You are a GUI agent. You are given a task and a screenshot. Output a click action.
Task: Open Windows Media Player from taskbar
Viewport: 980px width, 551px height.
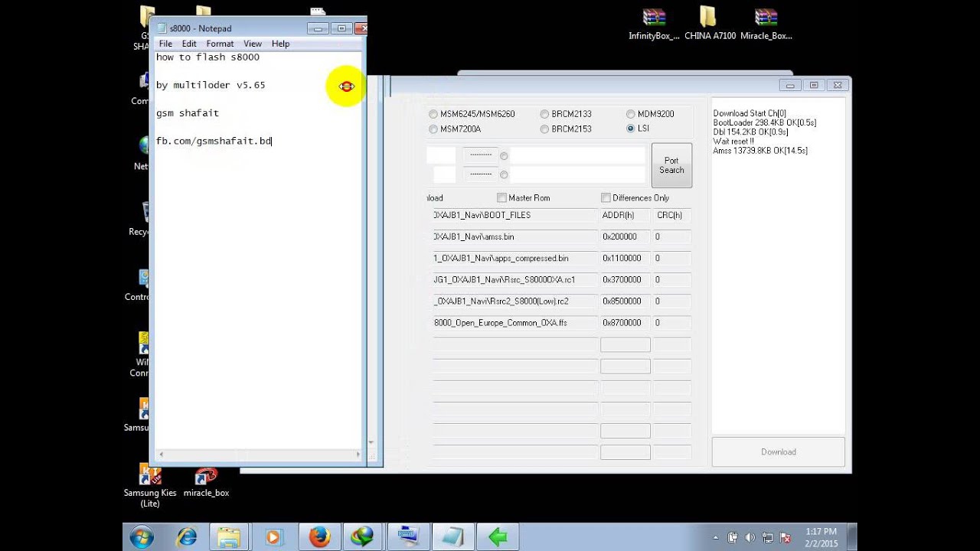coord(273,537)
